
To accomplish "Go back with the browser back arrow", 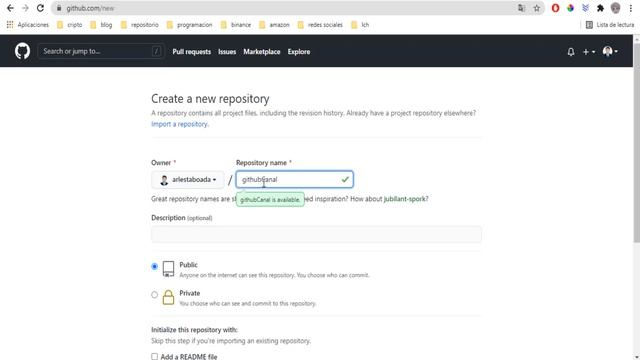I will click(x=10, y=8).
